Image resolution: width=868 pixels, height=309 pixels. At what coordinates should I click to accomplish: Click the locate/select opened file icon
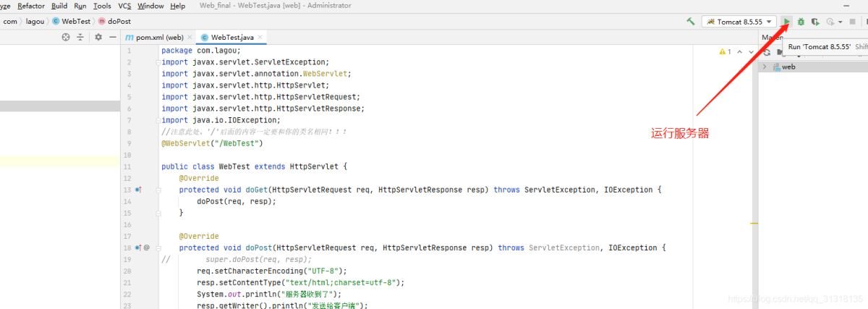tap(66, 37)
